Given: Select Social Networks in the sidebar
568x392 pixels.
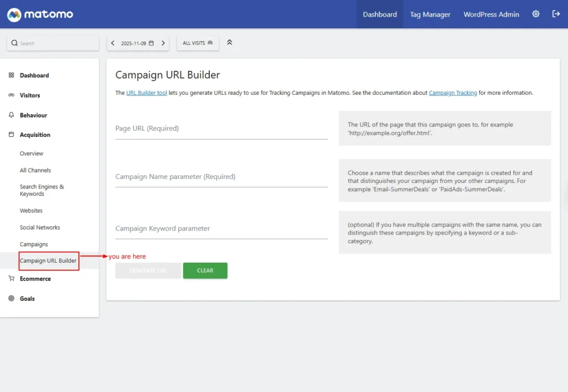Looking at the screenshot, I should tap(40, 227).
